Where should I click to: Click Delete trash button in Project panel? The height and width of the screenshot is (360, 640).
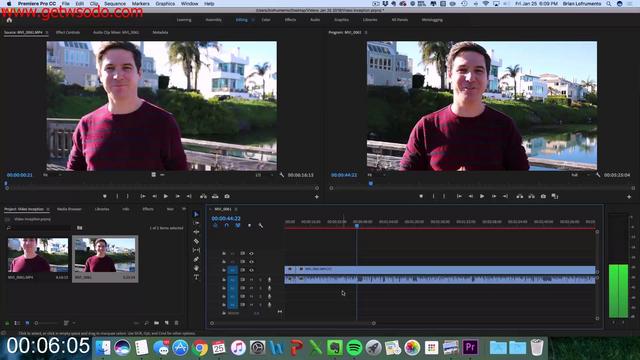[x=177, y=323]
